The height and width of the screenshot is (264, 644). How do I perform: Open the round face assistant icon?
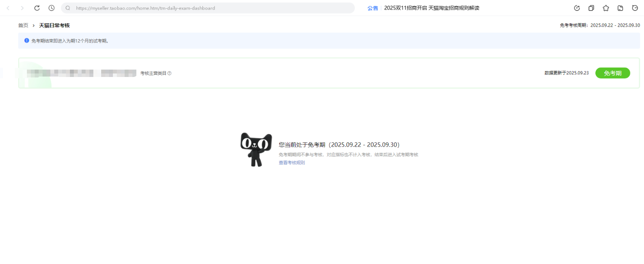635,8
